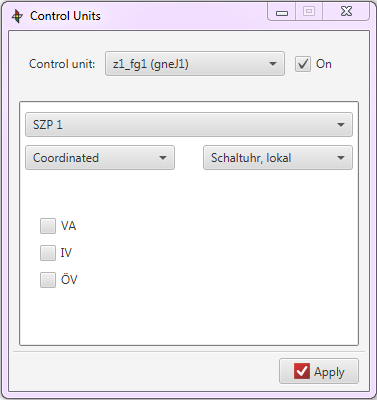Enable the VA checkbox
Viewport: 377px width, 400px height.
(48, 226)
